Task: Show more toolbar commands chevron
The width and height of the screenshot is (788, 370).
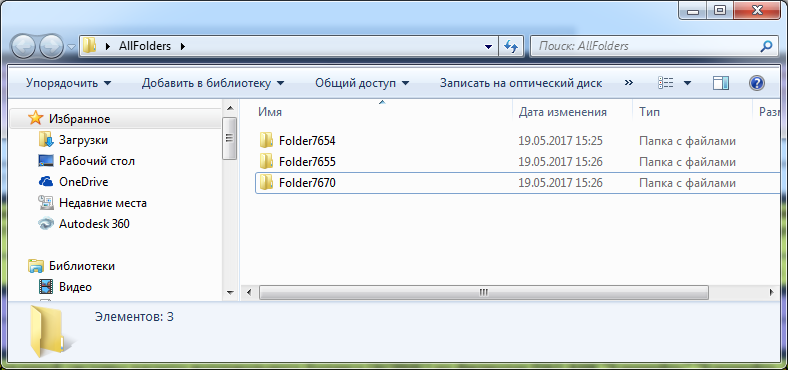Action: (x=628, y=82)
